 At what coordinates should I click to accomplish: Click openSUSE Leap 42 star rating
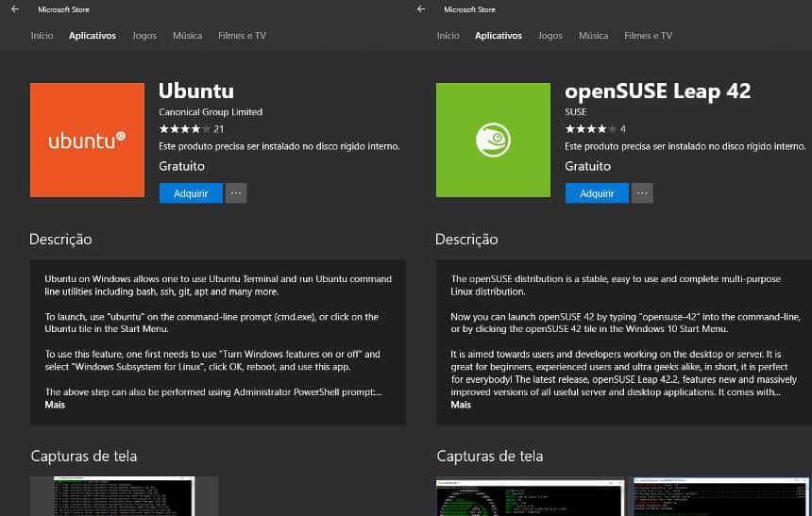click(590, 129)
